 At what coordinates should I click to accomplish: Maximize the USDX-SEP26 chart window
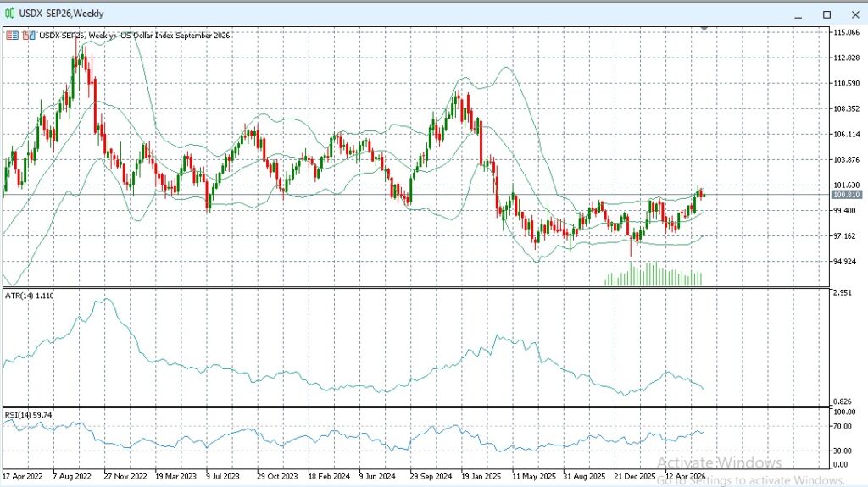pos(826,15)
